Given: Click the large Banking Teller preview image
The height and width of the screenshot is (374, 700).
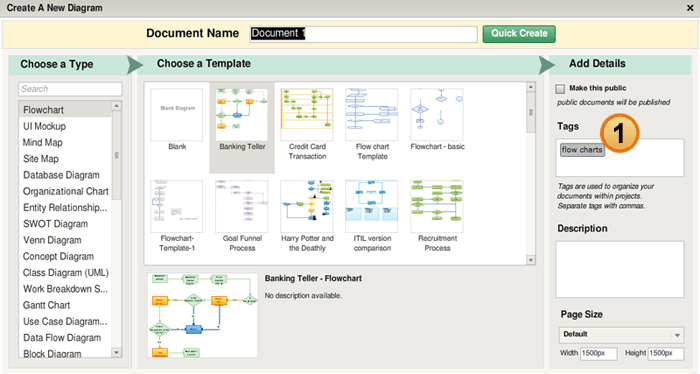Looking at the screenshot, I should (203, 316).
